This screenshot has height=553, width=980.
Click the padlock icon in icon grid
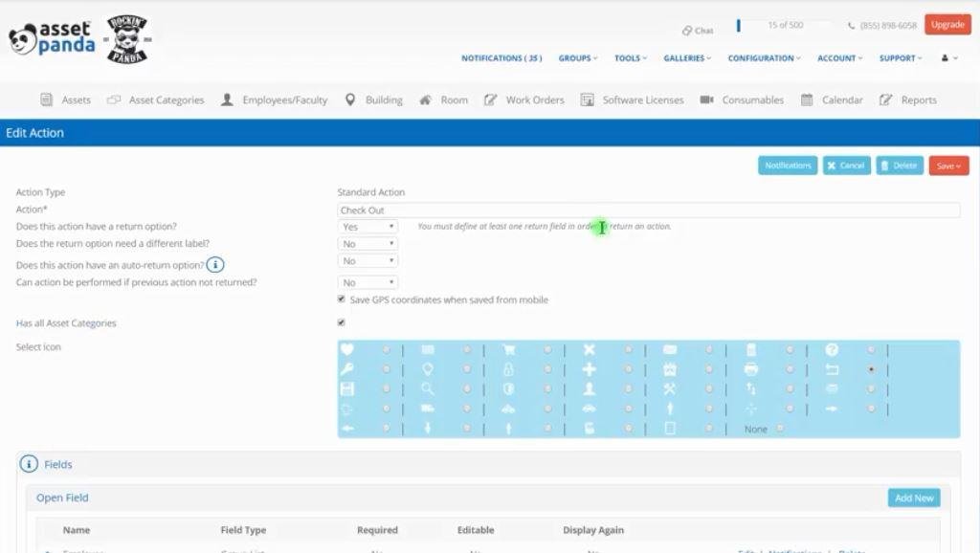(509, 369)
